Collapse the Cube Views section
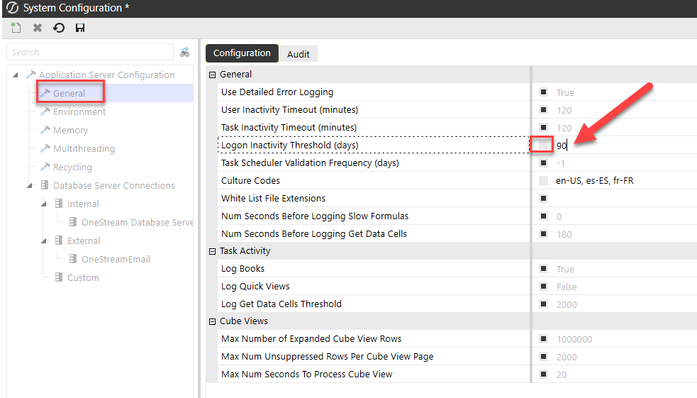Viewport: 697px width, 398px height. (212, 322)
